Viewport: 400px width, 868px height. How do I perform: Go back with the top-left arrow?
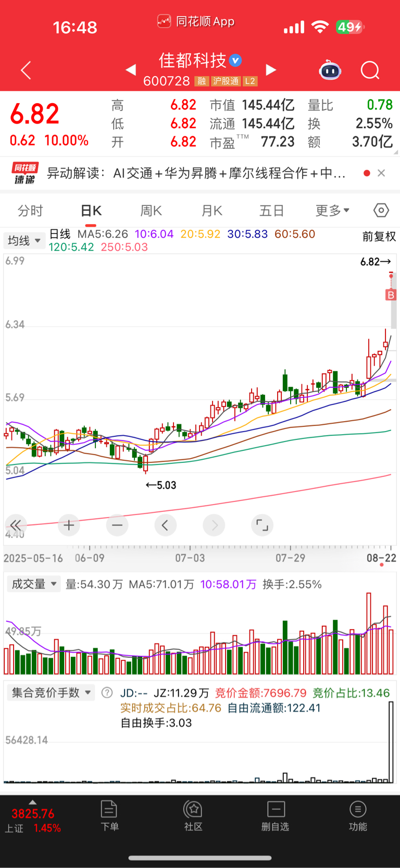click(x=26, y=70)
